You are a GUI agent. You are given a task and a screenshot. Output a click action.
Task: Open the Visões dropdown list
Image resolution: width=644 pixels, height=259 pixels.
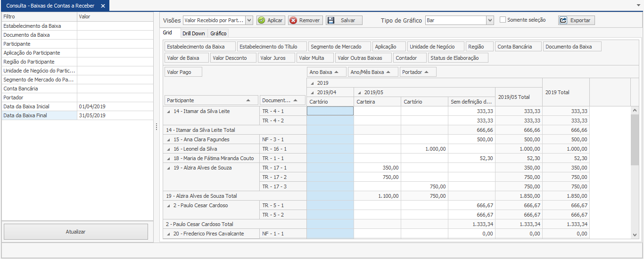(249, 20)
